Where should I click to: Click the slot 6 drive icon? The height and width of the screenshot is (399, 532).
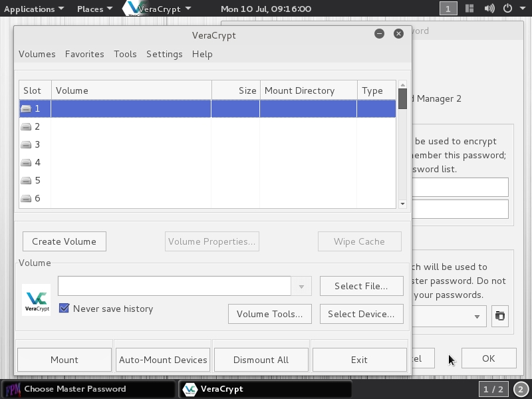pyautogui.click(x=26, y=198)
